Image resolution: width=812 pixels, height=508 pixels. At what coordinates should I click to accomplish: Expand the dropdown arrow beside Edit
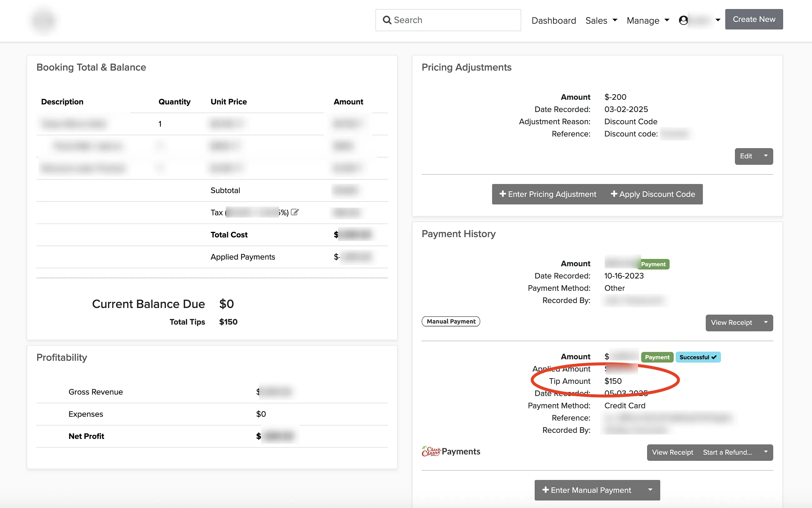tap(765, 156)
